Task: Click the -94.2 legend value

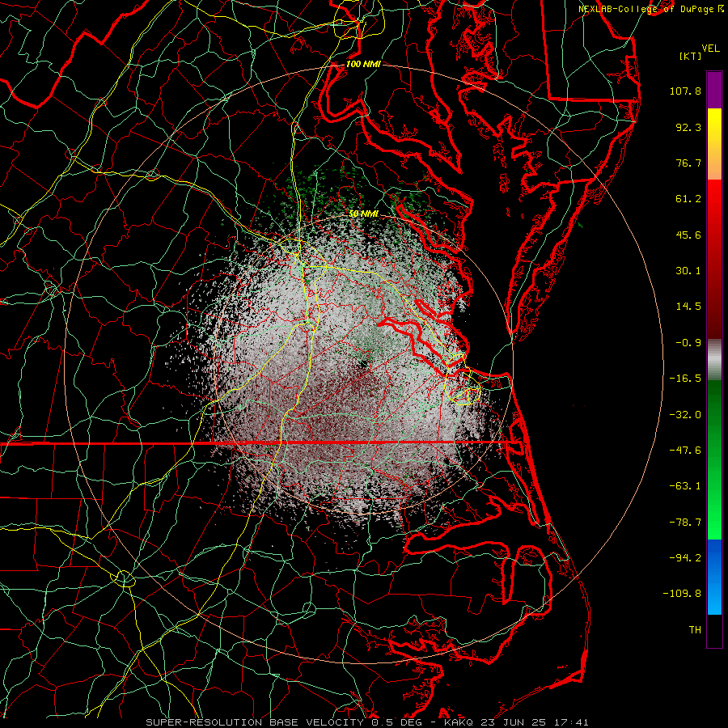Action: (685, 557)
